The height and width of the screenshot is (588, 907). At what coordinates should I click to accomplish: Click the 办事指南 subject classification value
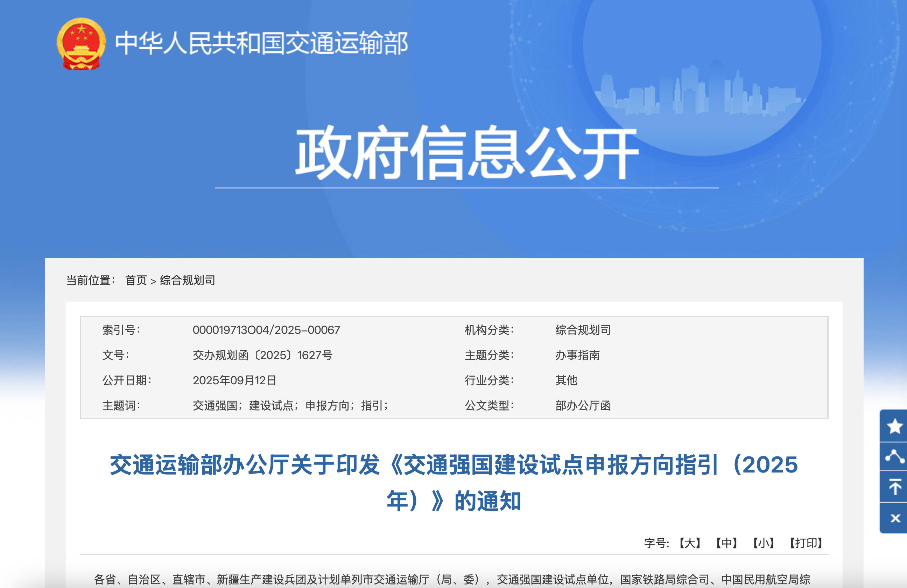click(577, 355)
